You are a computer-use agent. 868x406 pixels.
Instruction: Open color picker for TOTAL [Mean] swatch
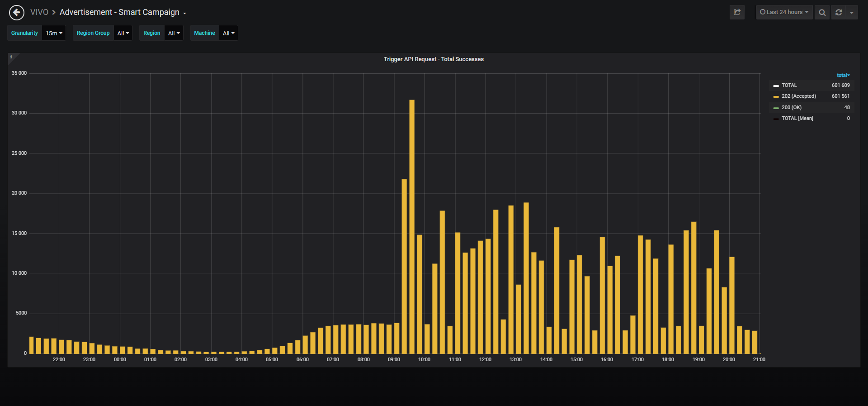click(776, 119)
